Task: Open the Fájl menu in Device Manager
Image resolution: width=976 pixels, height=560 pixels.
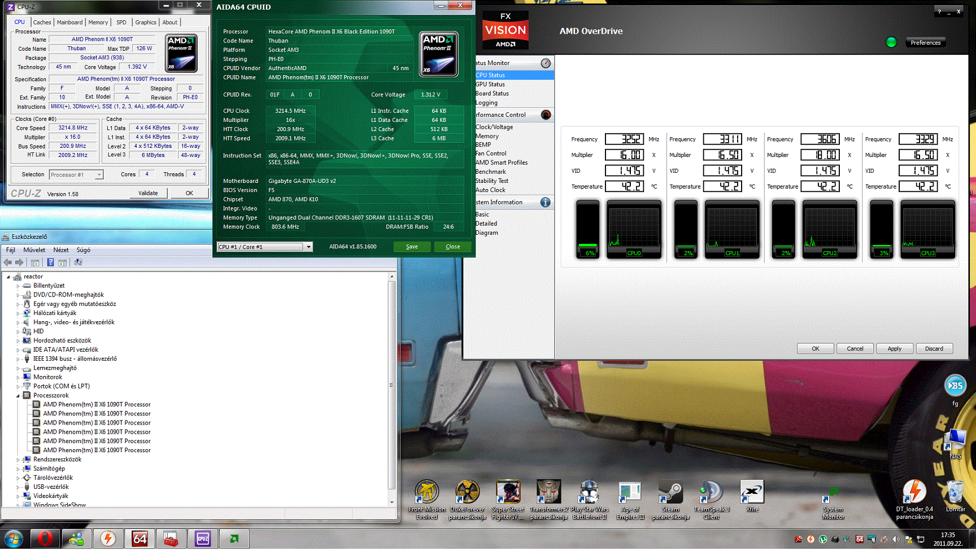Action: point(11,250)
